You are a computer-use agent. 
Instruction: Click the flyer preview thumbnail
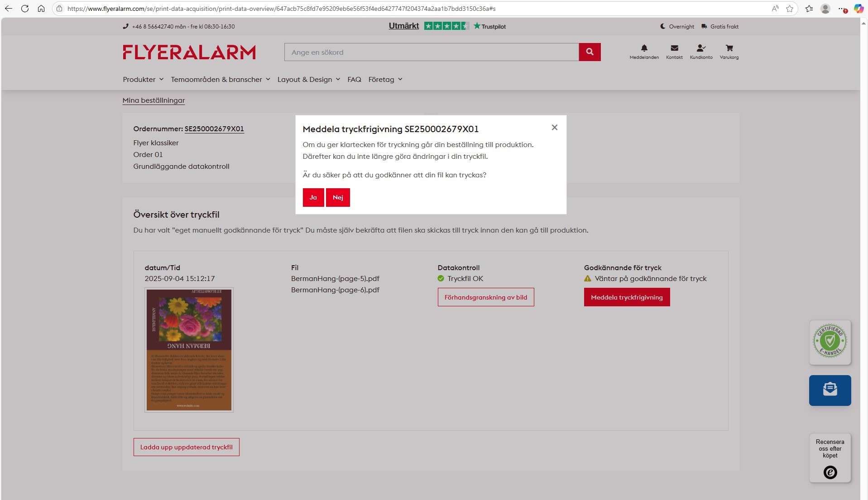click(x=189, y=350)
